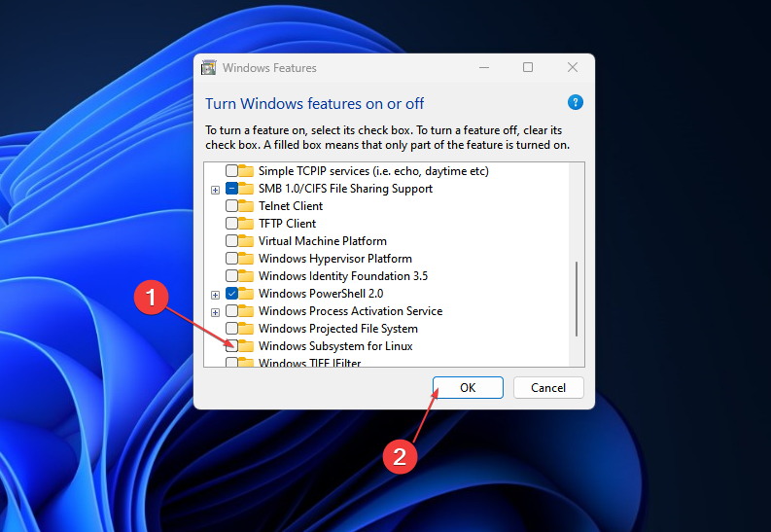Click the Simple TCPIP services folder icon

246,171
